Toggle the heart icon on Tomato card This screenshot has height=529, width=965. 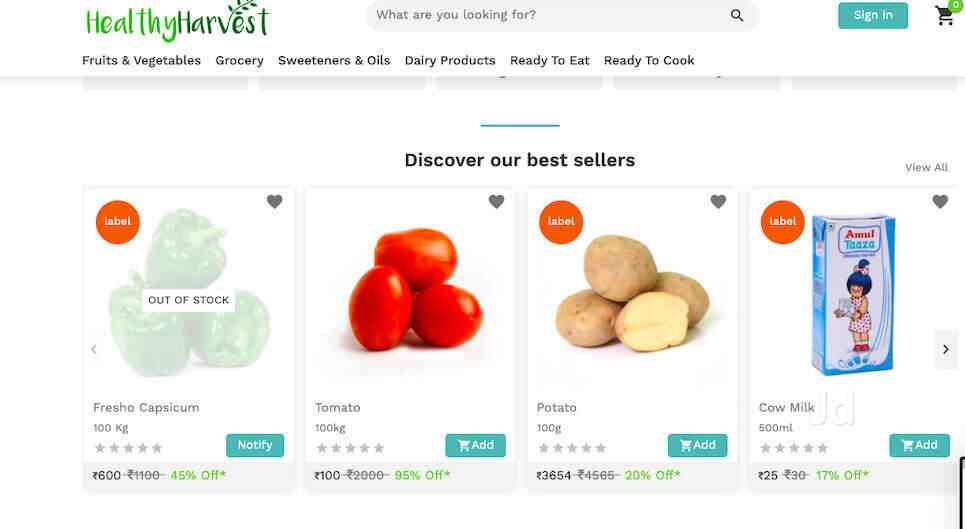(x=497, y=201)
